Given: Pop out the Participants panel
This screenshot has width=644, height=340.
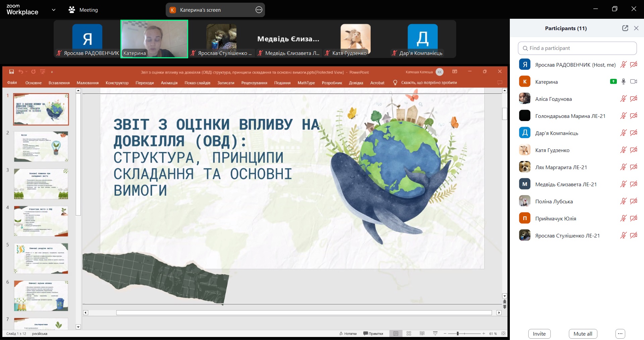Looking at the screenshot, I should (625, 28).
